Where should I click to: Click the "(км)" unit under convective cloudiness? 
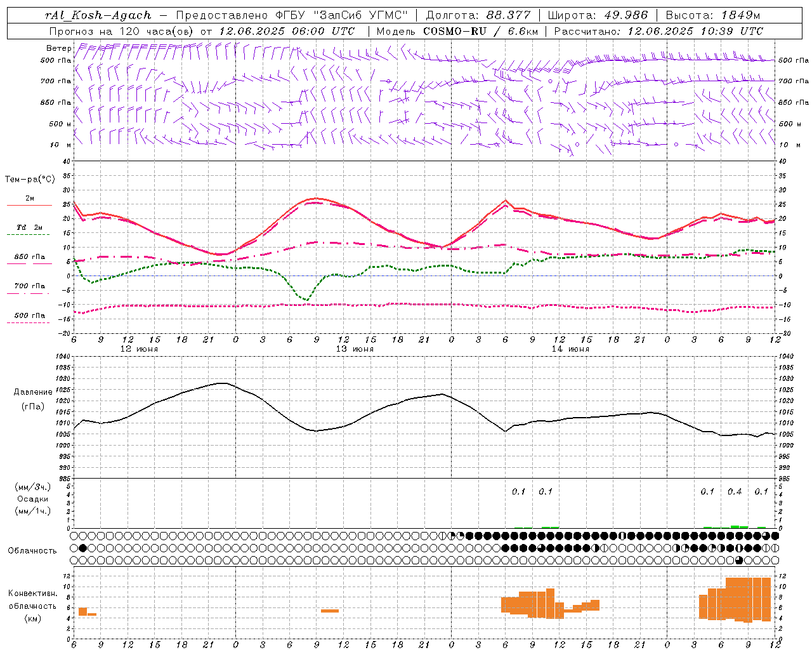coord(33,618)
